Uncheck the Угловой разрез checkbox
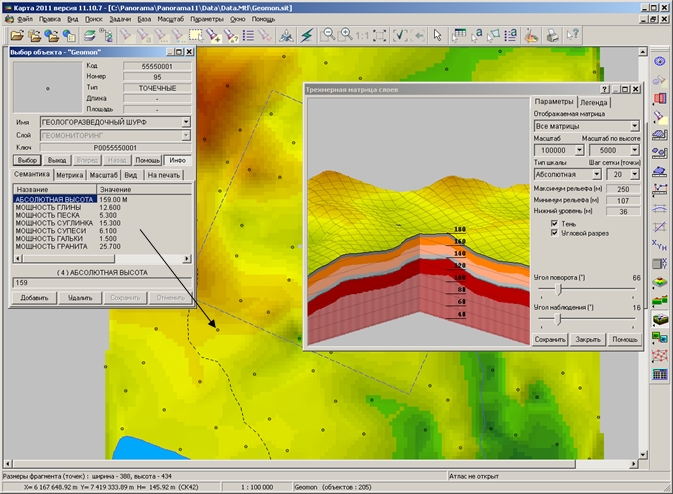Image resolution: width=673 pixels, height=494 pixels. [x=555, y=234]
